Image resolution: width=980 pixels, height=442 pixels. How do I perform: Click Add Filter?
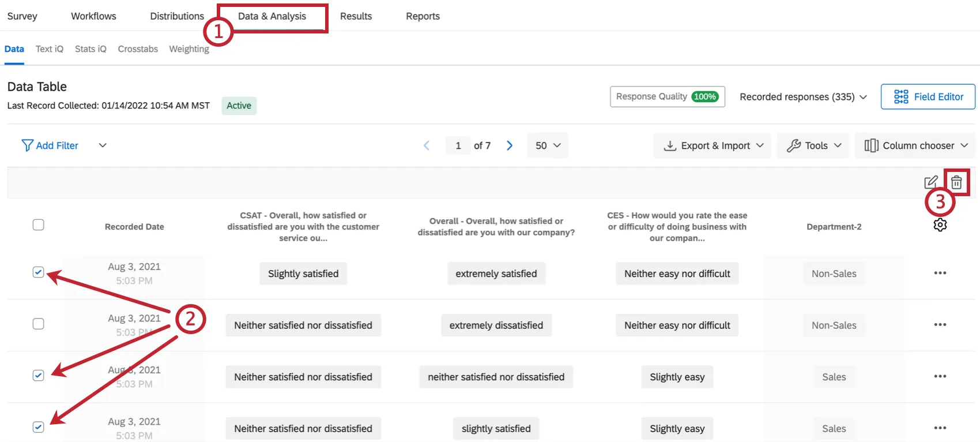[x=50, y=145]
